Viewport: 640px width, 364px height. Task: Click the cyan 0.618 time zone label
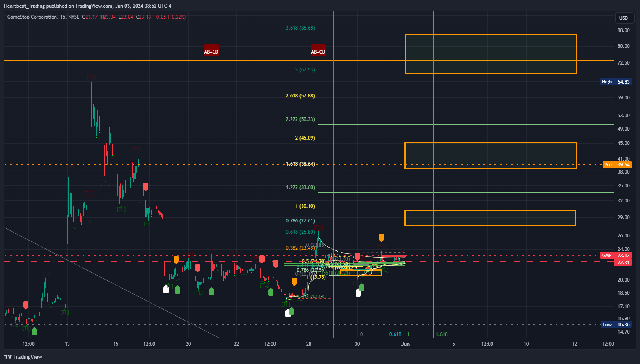pyautogui.click(x=395, y=334)
